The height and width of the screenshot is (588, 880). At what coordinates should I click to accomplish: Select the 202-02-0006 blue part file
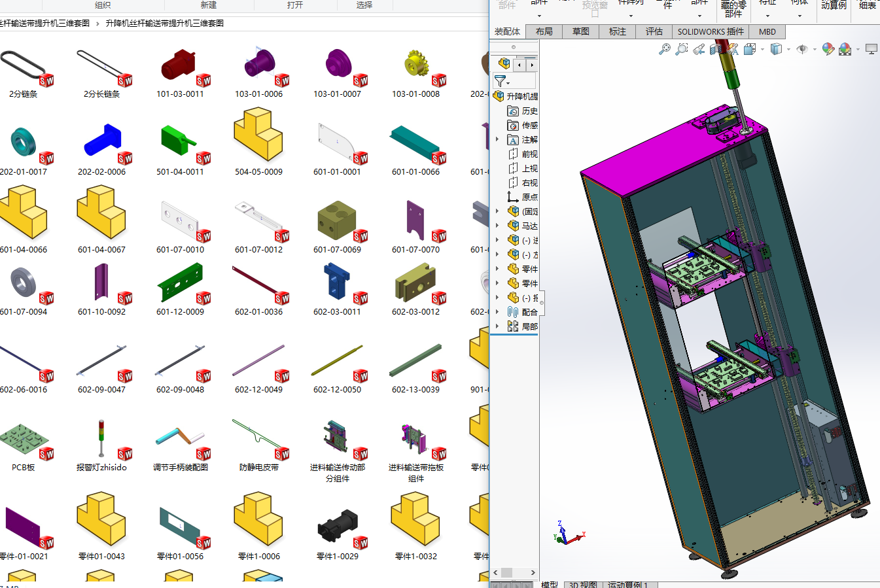tap(102, 151)
